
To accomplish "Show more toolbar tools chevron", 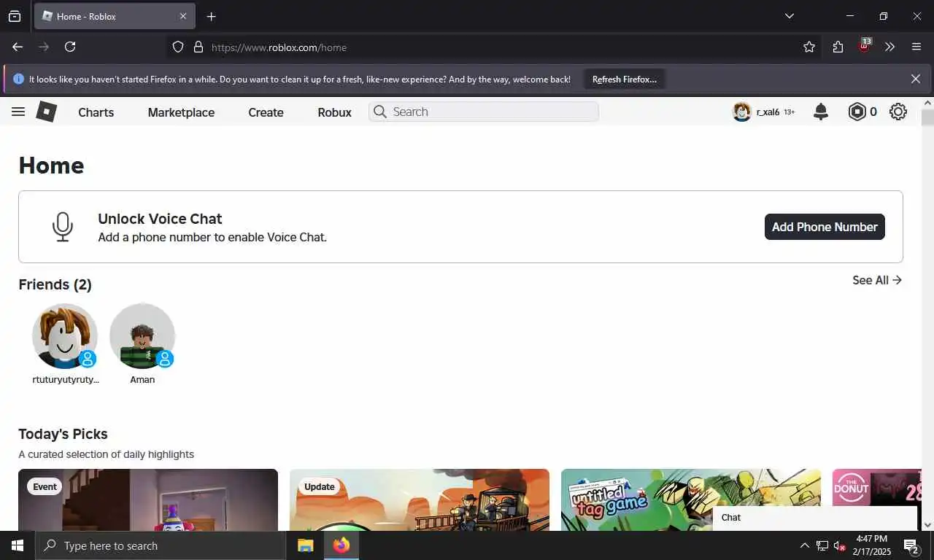I will point(889,47).
